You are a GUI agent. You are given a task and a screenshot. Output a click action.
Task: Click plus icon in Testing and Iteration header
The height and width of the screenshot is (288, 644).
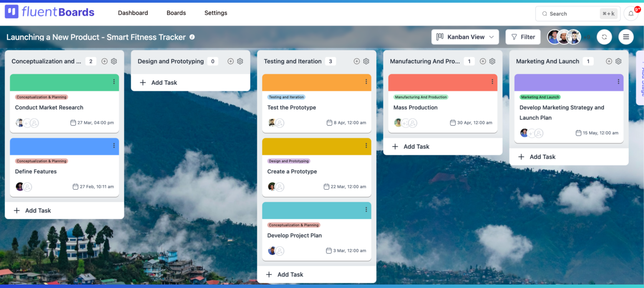point(356,61)
